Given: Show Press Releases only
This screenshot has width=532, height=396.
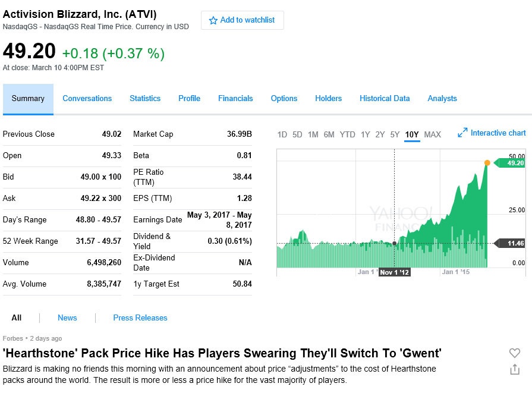Looking at the screenshot, I should [140, 318].
